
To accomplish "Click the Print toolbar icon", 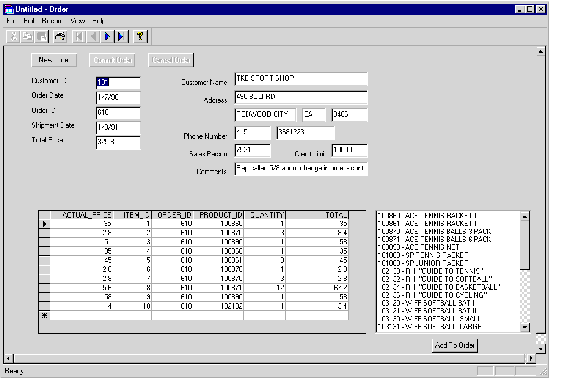I will tap(60, 36).
